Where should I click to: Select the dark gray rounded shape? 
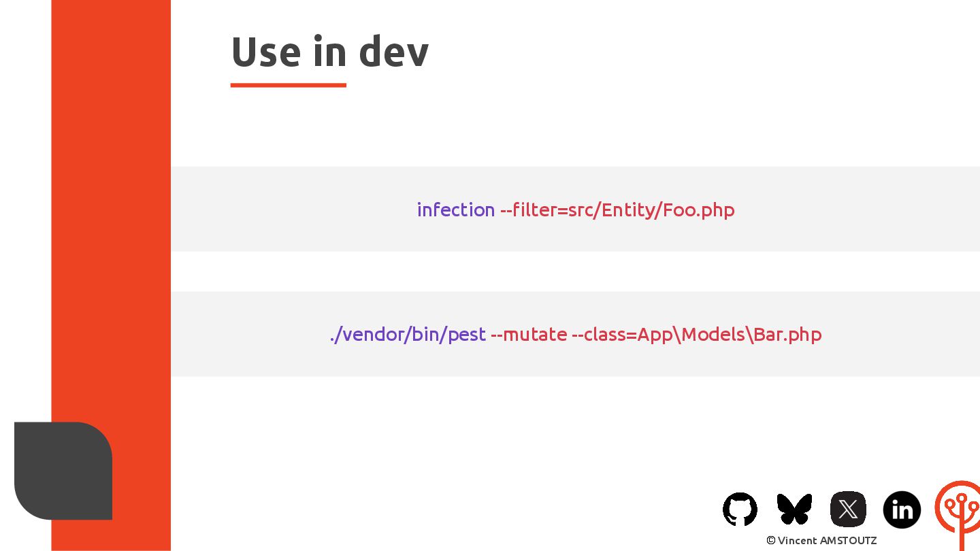63,471
